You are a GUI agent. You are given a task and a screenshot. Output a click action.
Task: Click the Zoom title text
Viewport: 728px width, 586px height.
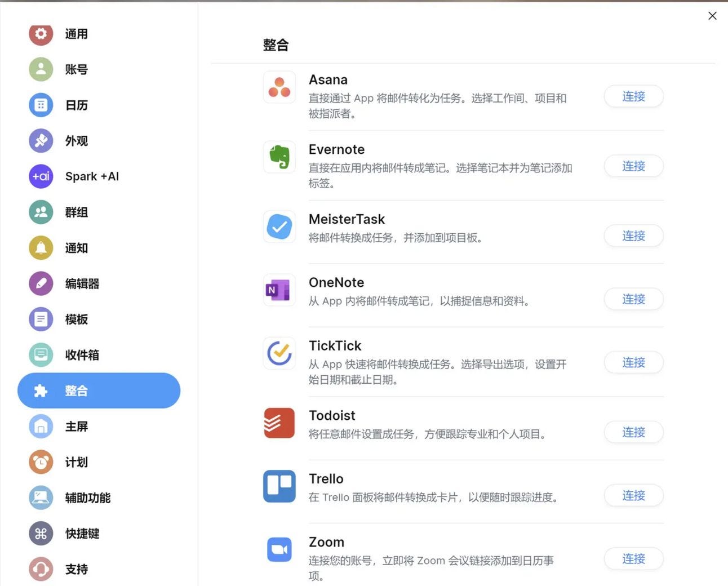click(326, 542)
